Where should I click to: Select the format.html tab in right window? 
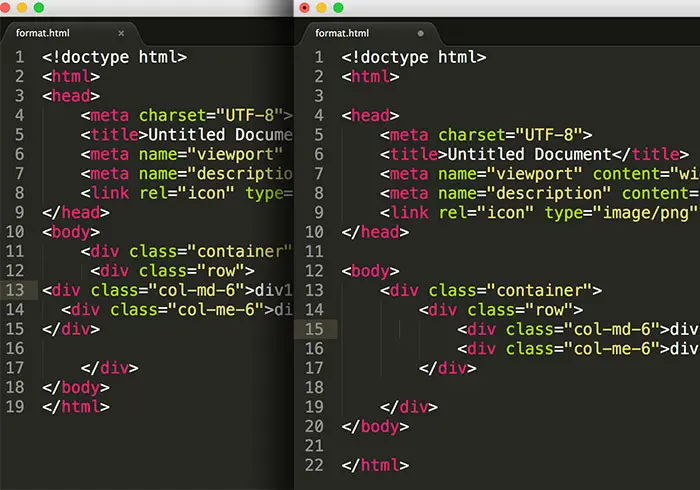[x=343, y=33]
